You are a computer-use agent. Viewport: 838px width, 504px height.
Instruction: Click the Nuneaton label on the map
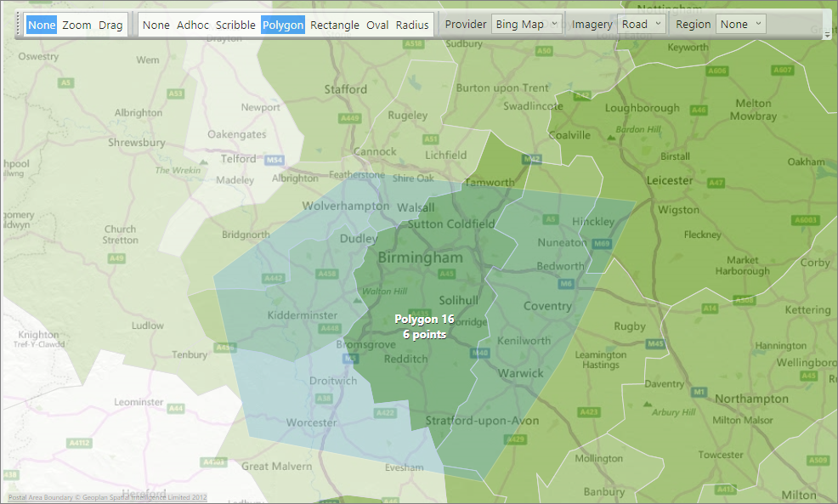563,242
